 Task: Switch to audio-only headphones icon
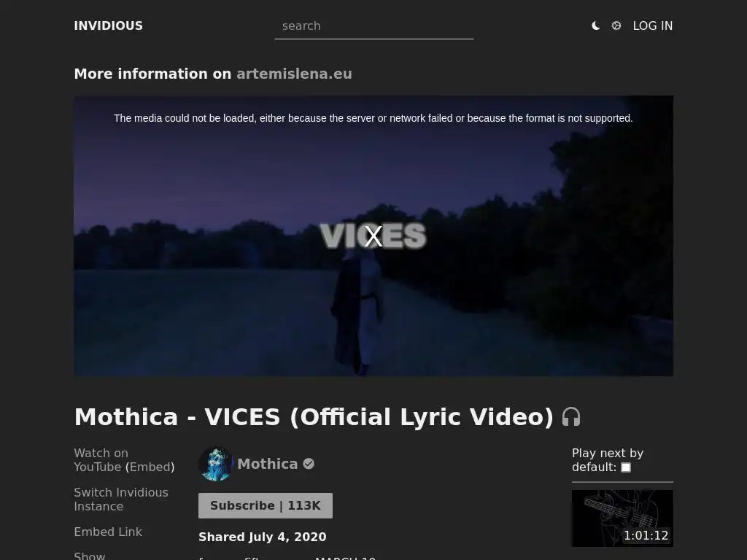(570, 416)
